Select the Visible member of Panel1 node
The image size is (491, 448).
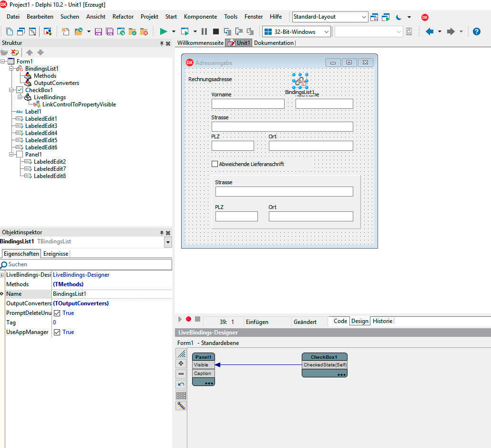tap(204, 365)
